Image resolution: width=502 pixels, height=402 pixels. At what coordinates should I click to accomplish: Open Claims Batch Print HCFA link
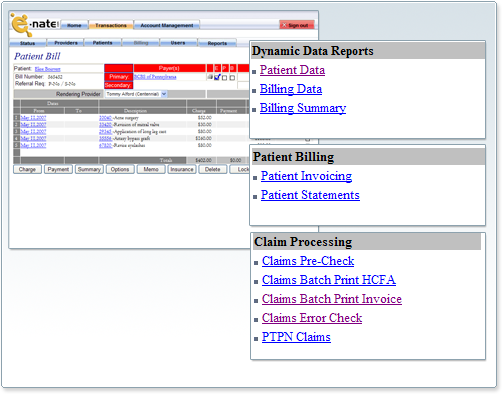click(x=329, y=280)
